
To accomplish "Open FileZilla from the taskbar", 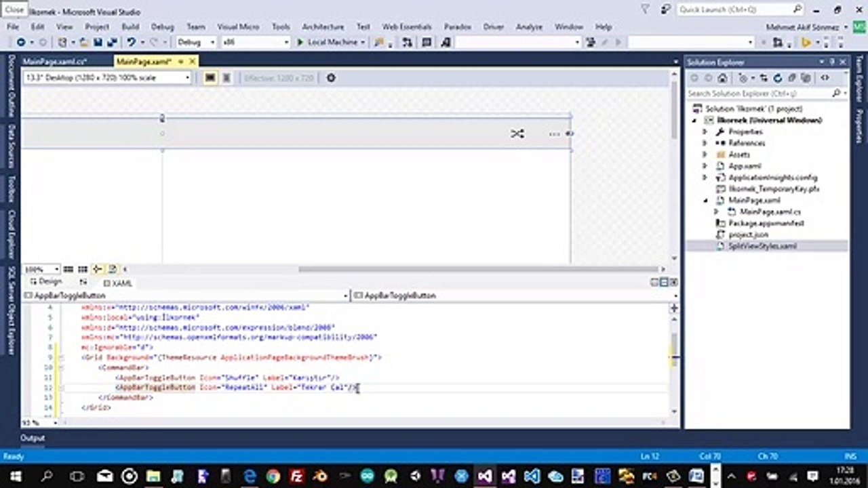I will (296, 476).
